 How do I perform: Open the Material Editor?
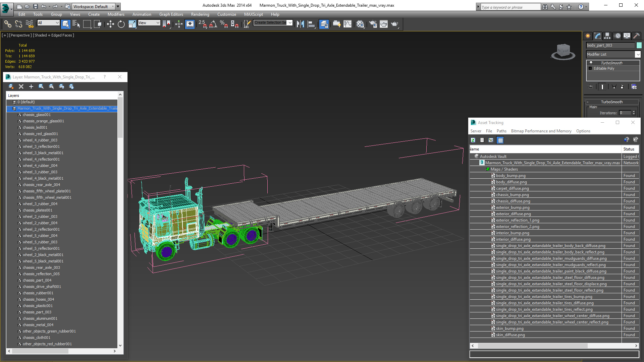click(360, 24)
